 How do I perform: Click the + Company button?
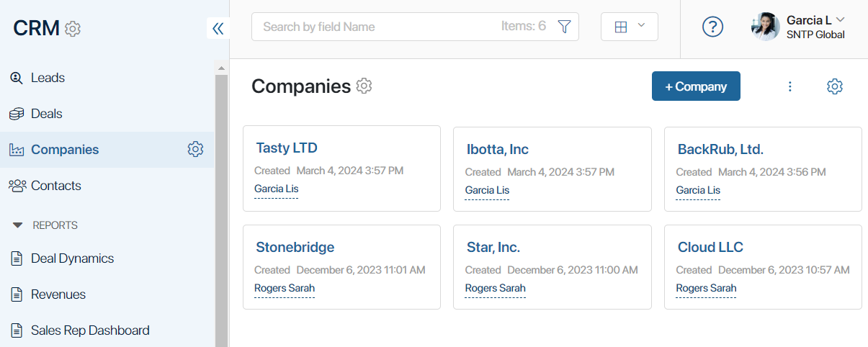pyautogui.click(x=696, y=86)
